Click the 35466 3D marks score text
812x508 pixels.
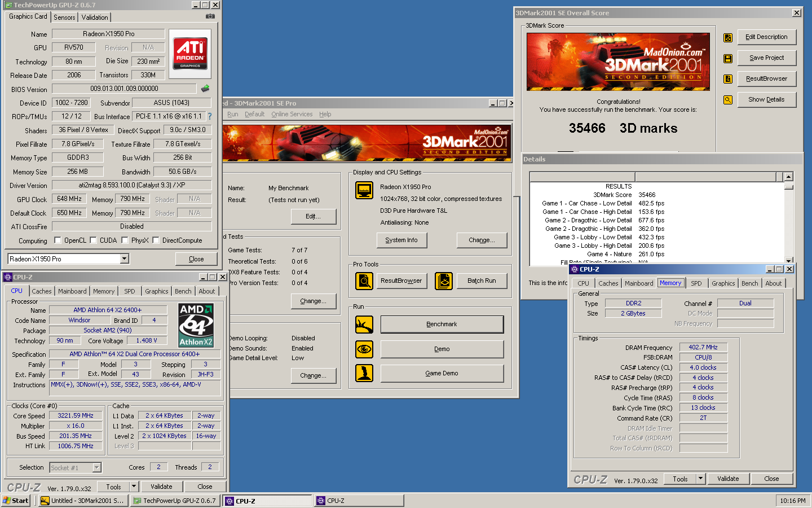click(x=623, y=129)
